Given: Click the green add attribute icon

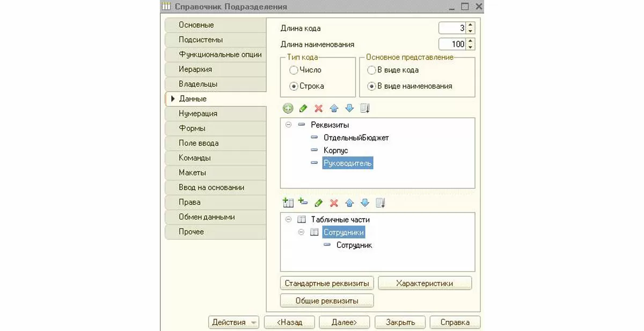Looking at the screenshot, I should (288, 109).
